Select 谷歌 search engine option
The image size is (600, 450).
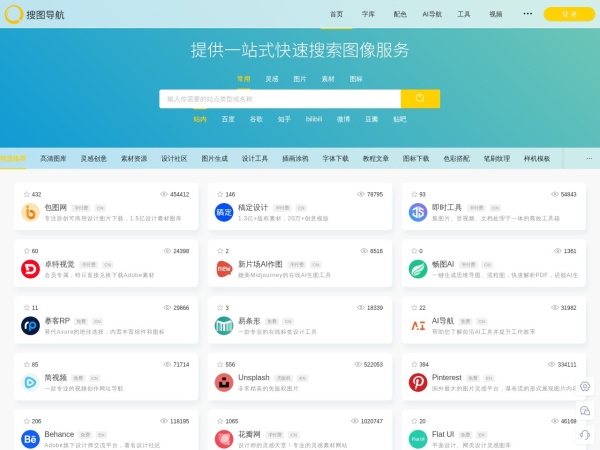[256, 119]
